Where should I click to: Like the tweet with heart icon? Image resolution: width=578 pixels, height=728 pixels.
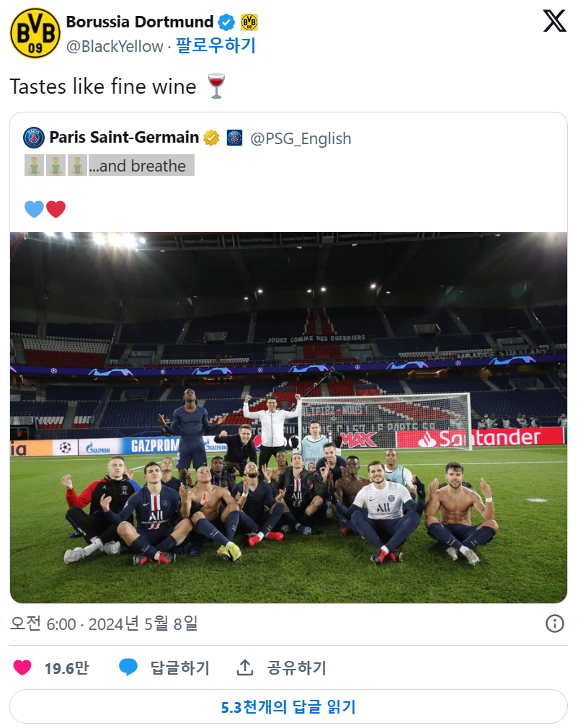click(x=22, y=667)
